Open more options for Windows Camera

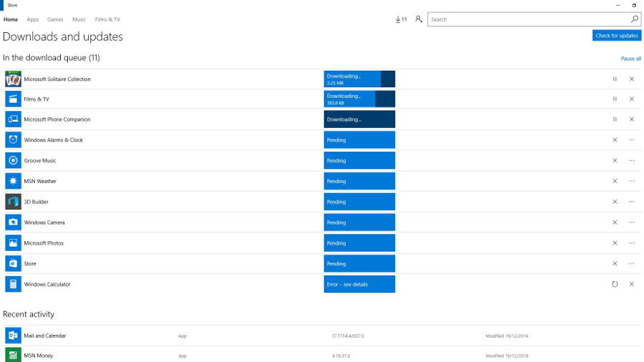coord(632,222)
